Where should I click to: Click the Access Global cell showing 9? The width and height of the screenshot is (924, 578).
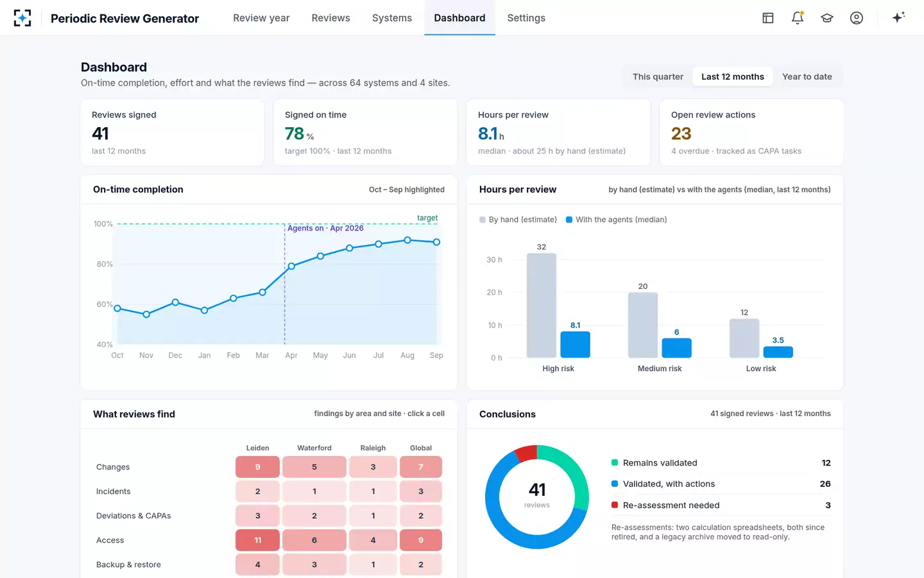(421, 540)
